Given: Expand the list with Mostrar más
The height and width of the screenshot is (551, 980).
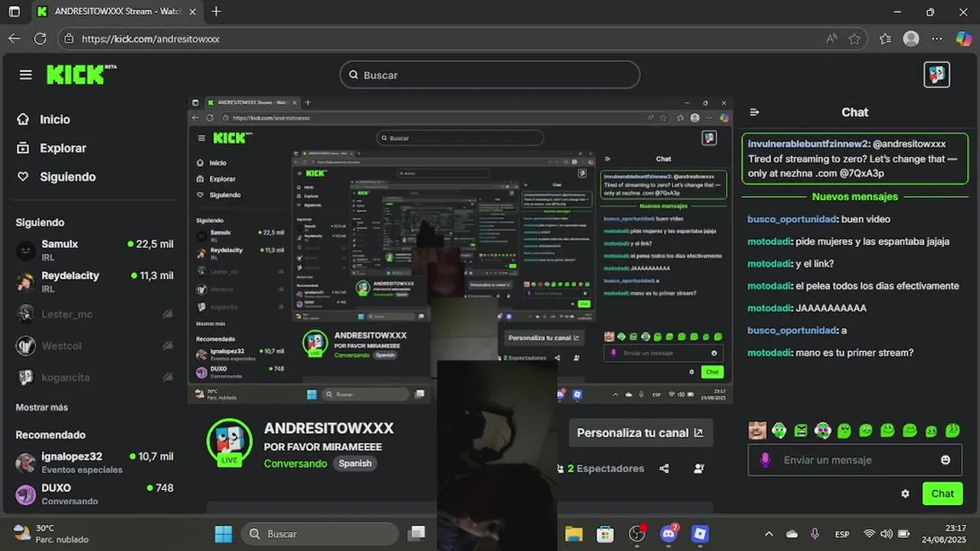Looking at the screenshot, I should (42, 407).
